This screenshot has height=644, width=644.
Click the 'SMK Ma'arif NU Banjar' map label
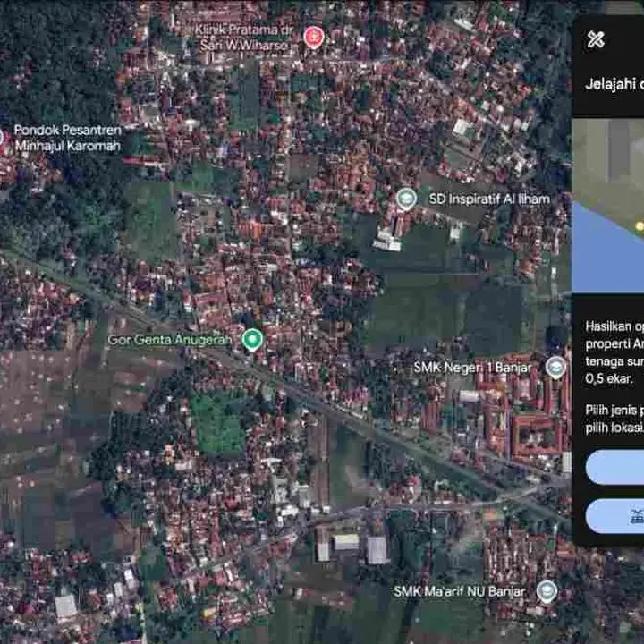click(x=459, y=591)
